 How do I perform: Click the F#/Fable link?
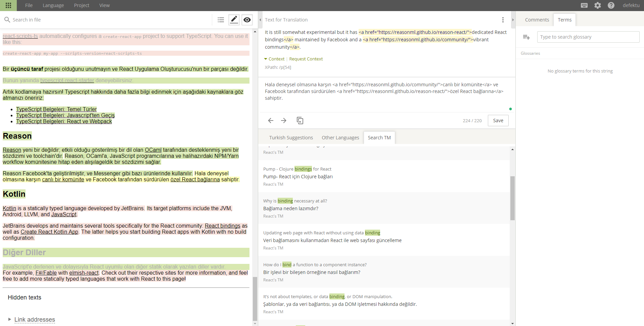[x=46, y=273]
